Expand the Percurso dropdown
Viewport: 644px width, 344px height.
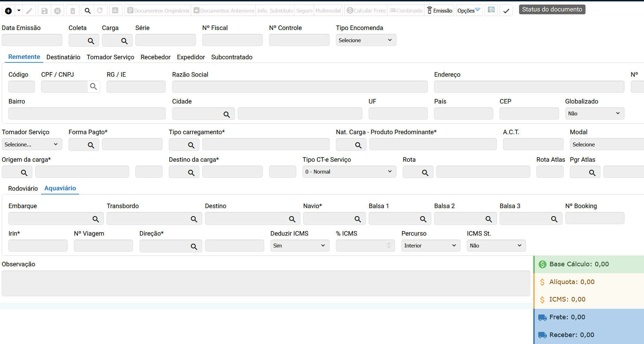(x=430, y=246)
